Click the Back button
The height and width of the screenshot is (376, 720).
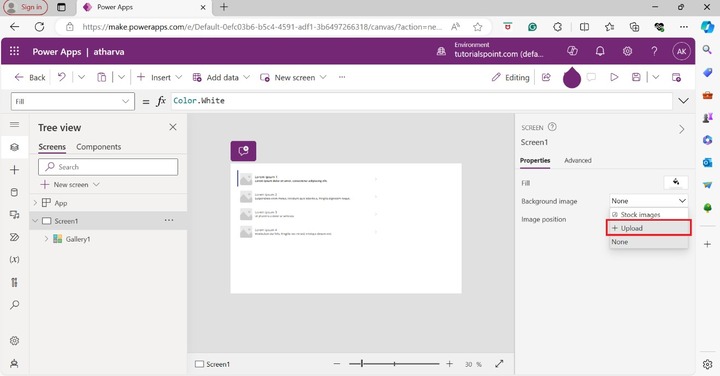pyautogui.click(x=30, y=77)
